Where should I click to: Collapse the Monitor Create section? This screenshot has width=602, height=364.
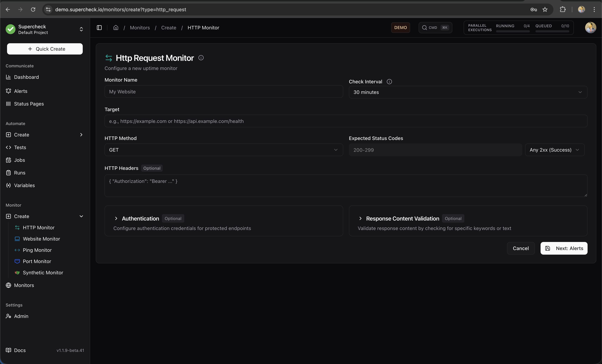click(x=82, y=216)
